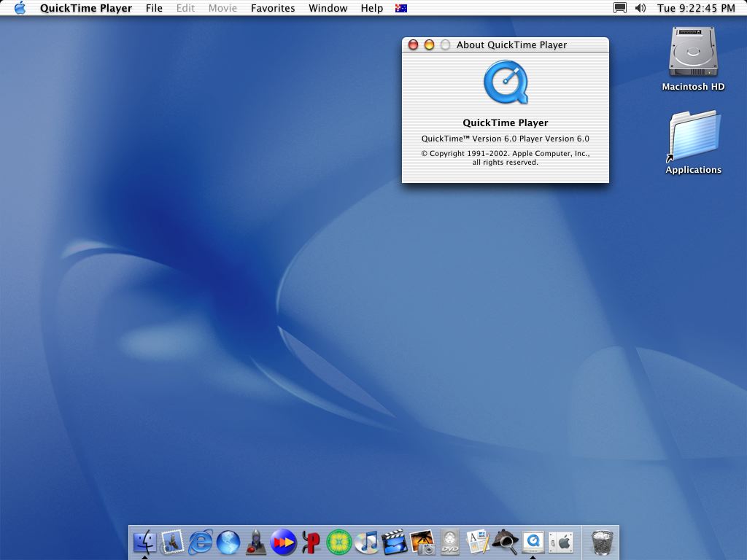Minimize the About QuickTime Player window
Image resolution: width=747 pixels, height=560 pixels.
(429, 44)
